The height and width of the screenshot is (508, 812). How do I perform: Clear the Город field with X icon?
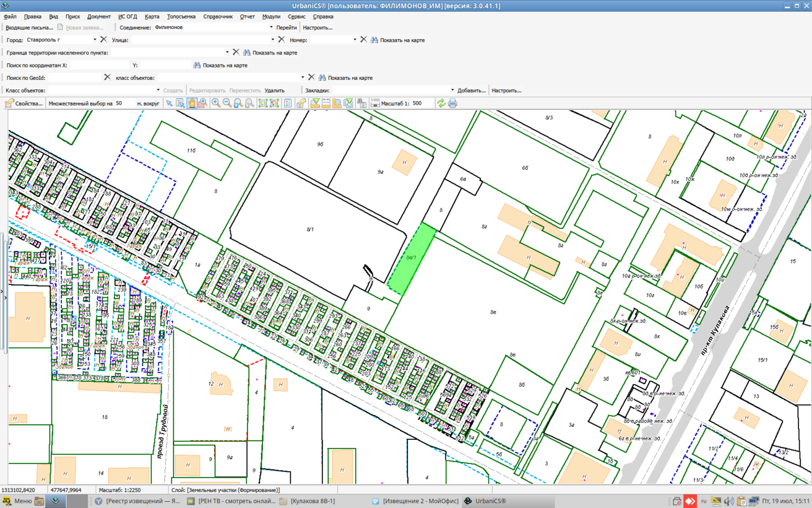tap(104, 40)
